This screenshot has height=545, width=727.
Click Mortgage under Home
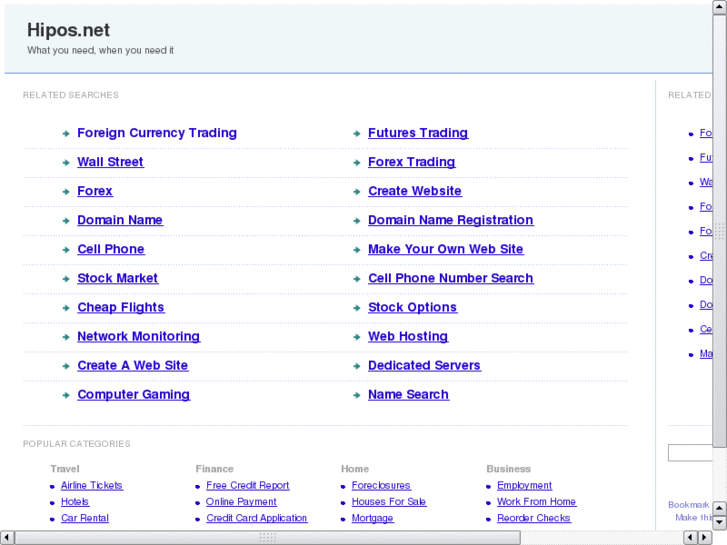tap(372, 518)
